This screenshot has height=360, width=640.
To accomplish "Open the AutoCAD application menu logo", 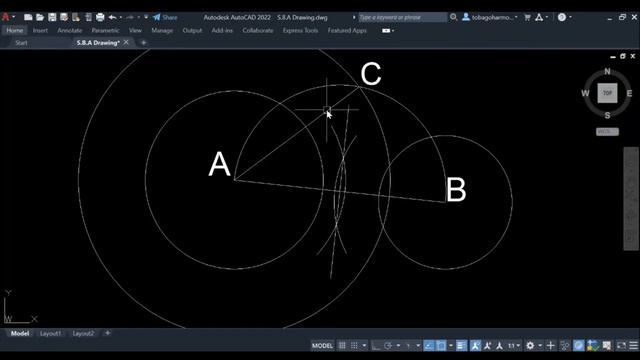I will click(x=5, y=17).
